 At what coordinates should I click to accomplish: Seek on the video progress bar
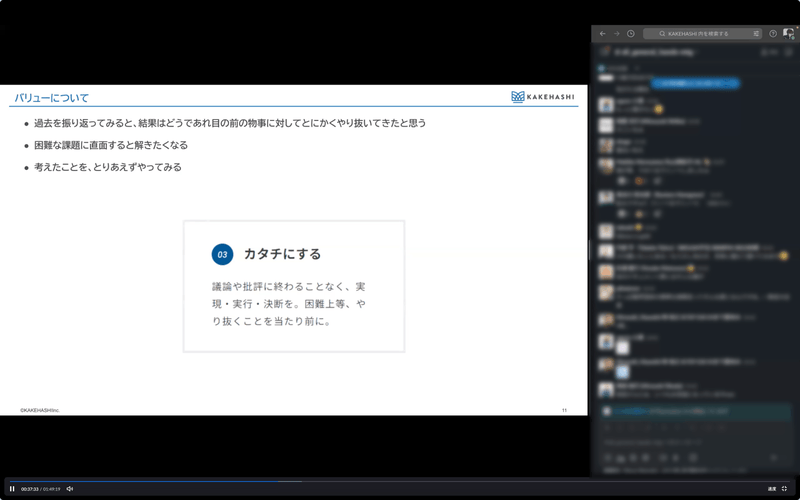click(399, 481)
